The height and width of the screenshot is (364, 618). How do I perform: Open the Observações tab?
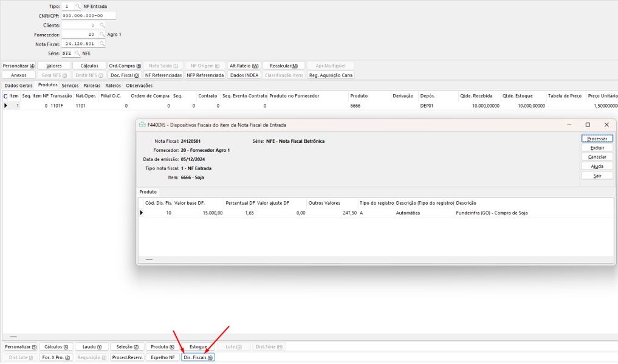coord(139,86)
